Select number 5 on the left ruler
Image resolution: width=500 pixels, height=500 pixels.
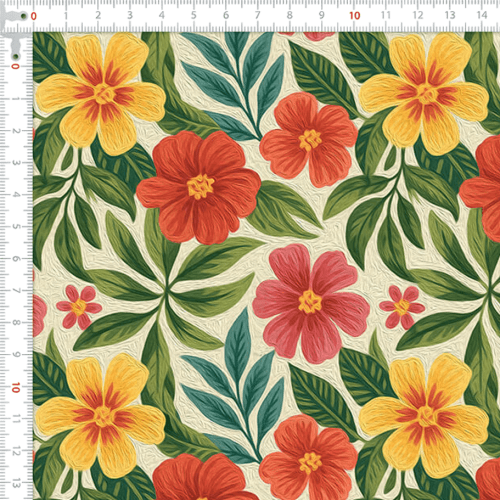click(15, 227)
